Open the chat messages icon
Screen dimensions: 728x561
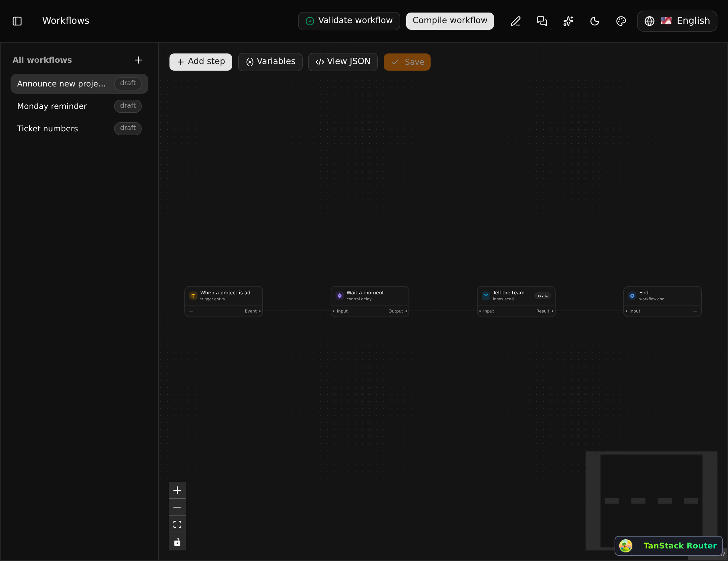coord(542,21)
